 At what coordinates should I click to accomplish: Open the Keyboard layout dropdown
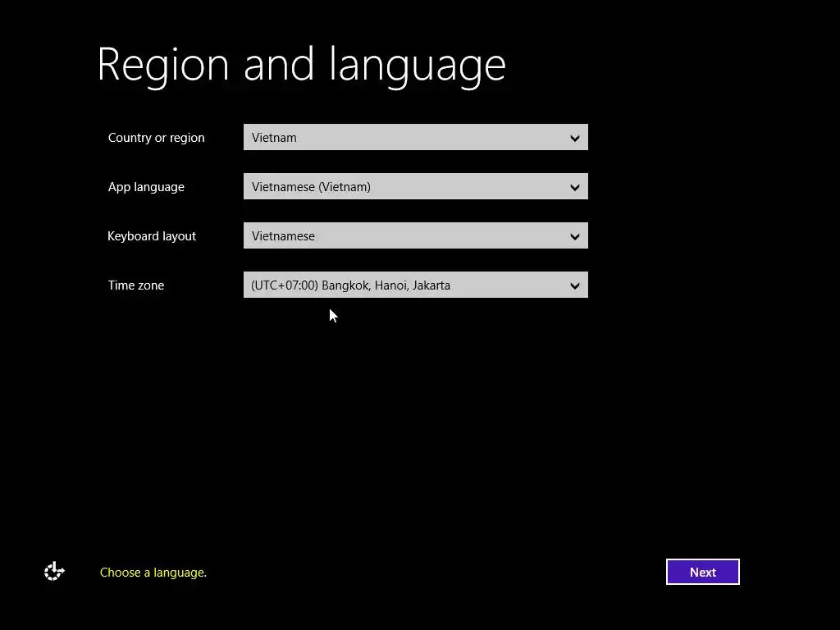tap(416, 235)
